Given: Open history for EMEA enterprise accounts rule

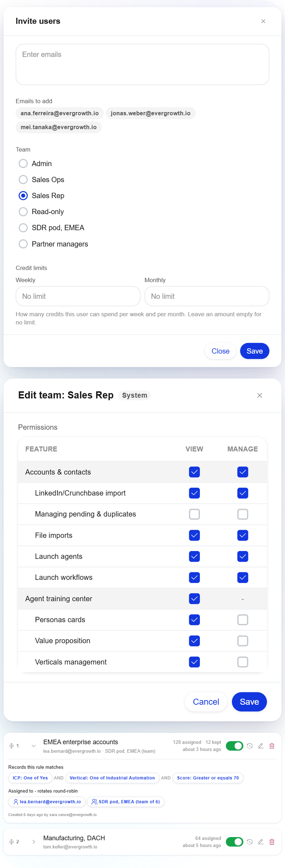Looking at the screenshot, I should [250, 746].
